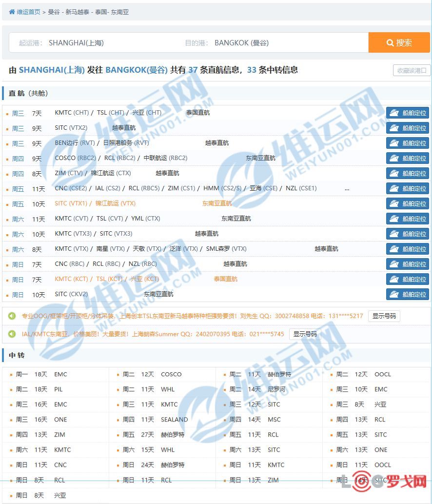Click the speaker icon on the IAL/KMTC ad
This screenshot has height=504, width=432.
click(x=12, y=334)
